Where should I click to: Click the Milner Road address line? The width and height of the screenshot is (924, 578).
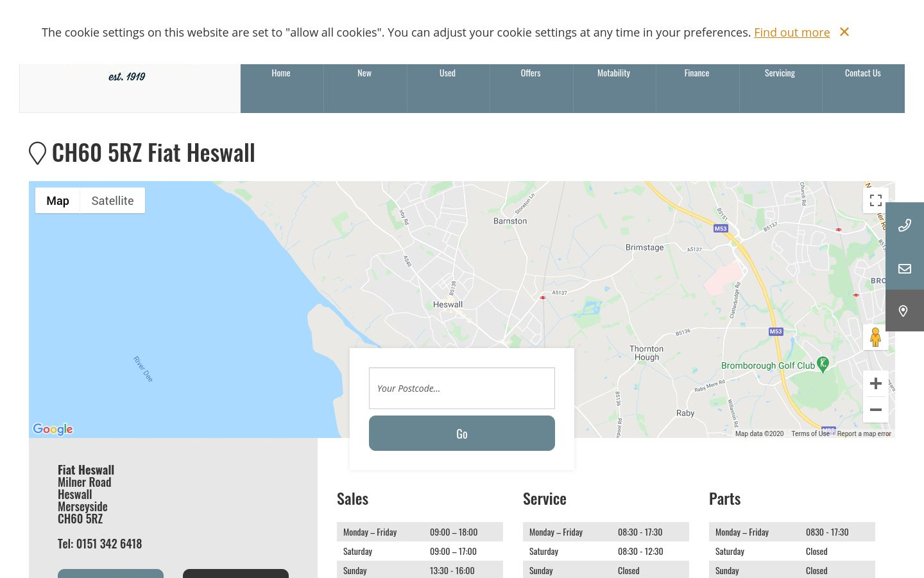pyautogui.click(x=85, y=482)
